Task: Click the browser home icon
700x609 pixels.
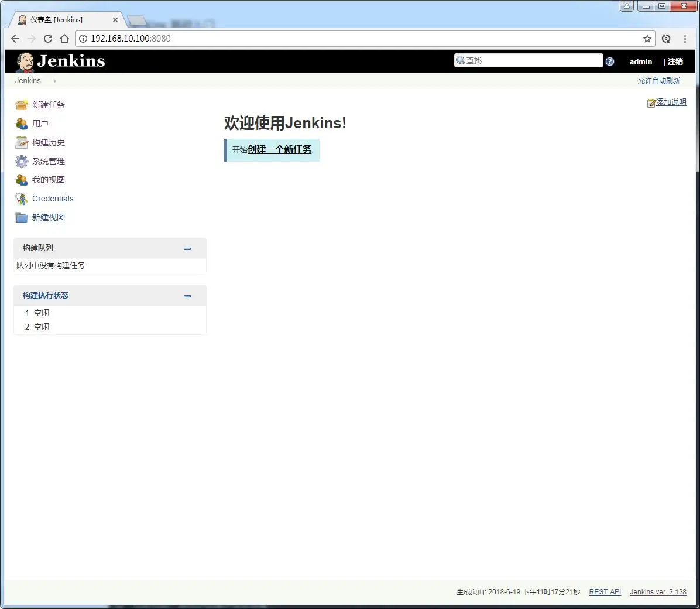Action: [x=64, y=39]
